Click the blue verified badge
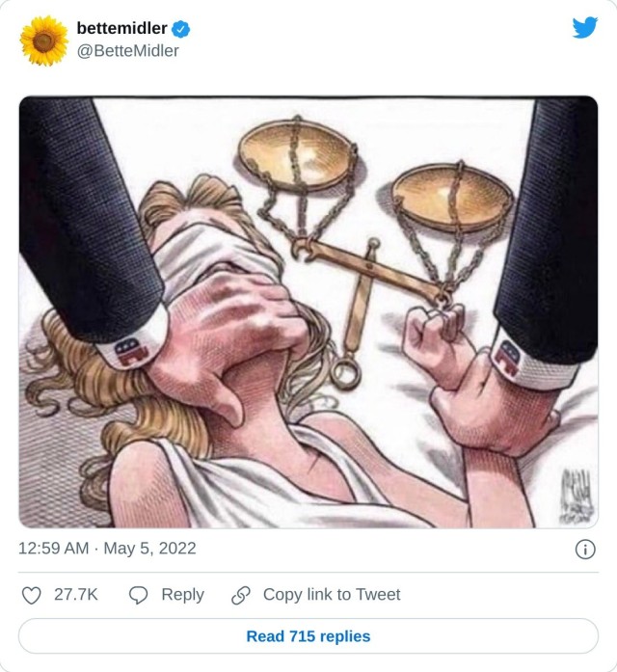Screen dimensions: 617x672 coord(181,29)
